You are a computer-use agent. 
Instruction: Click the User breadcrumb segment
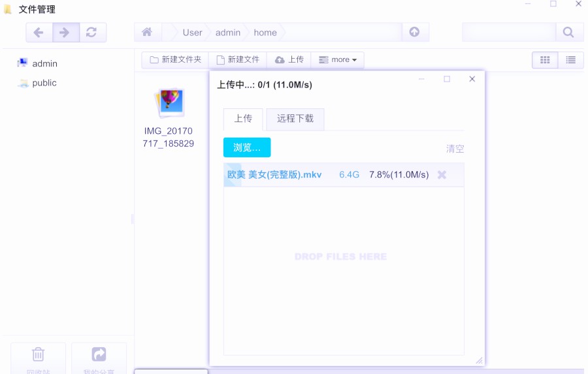pyautogui.click(x=192, y=33)
